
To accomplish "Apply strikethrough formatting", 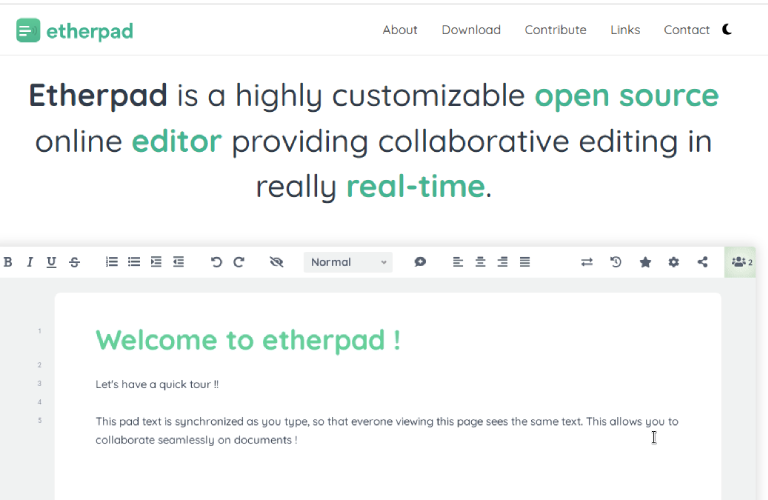I will coord(74,262).
